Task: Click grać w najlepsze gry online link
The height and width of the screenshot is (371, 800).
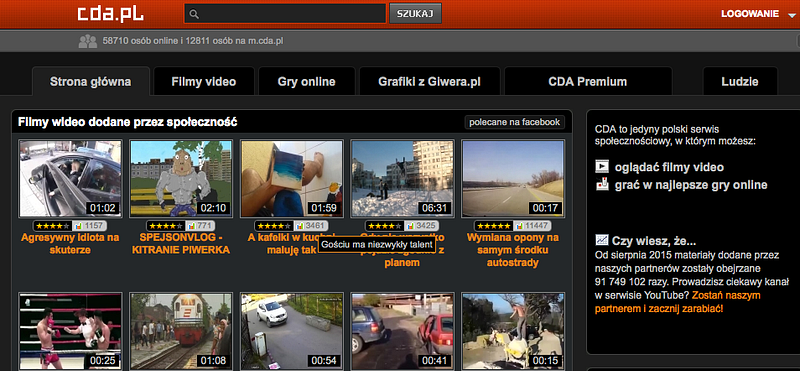Action: pyautogui.click(x=691, y=185)
